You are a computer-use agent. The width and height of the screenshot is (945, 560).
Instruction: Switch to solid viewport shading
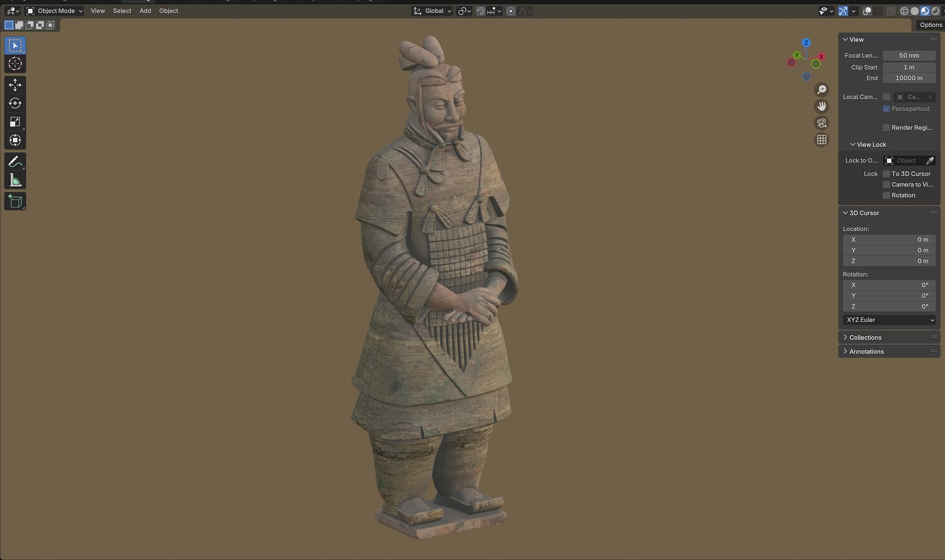(915, 11)
